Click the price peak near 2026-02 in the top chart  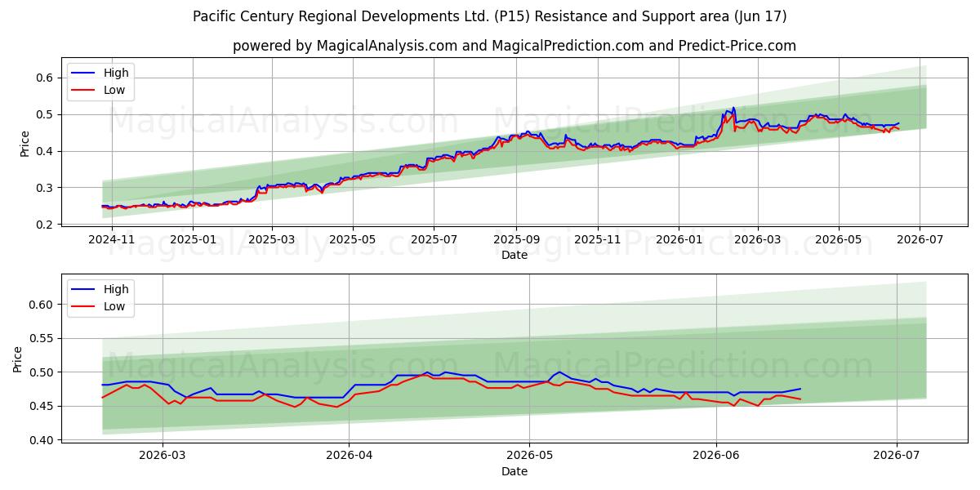(733, 108)
